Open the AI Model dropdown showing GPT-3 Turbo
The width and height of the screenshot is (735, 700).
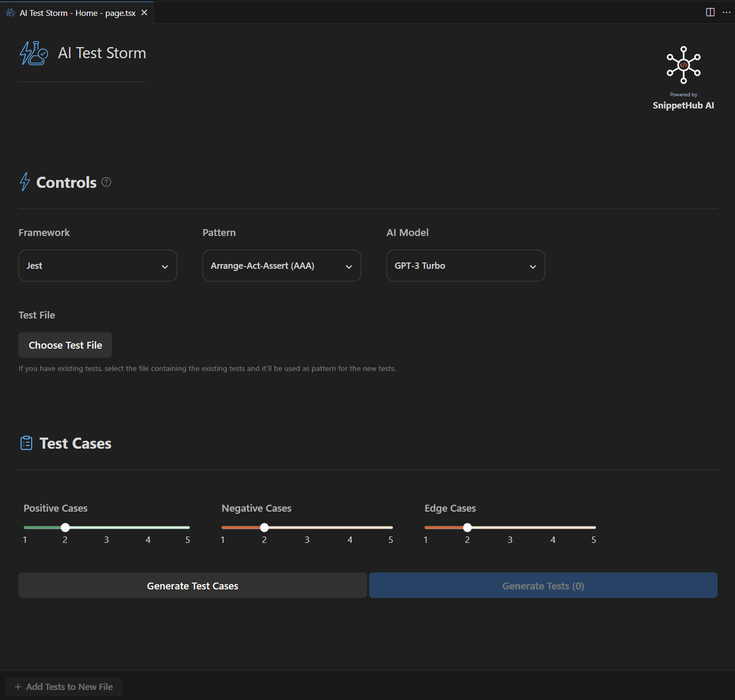pyautogui.click(x=466, y=266)
